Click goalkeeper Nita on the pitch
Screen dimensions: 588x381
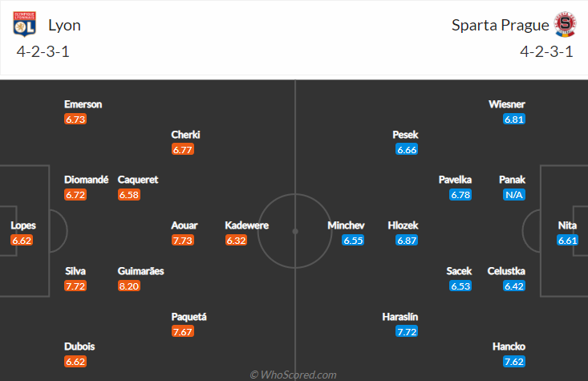[567, 225]
